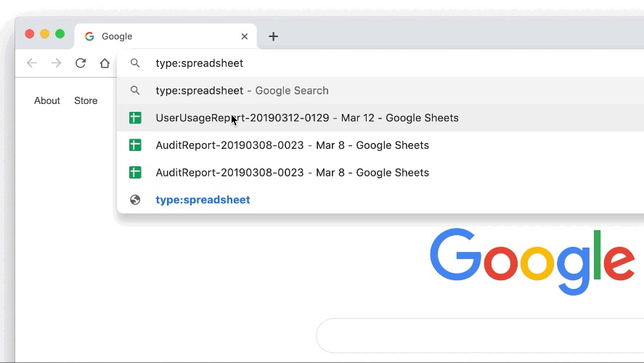Click the browser Back arrow
The width and height of the screenshot is (644, 363).
click(x=32, y=63)
